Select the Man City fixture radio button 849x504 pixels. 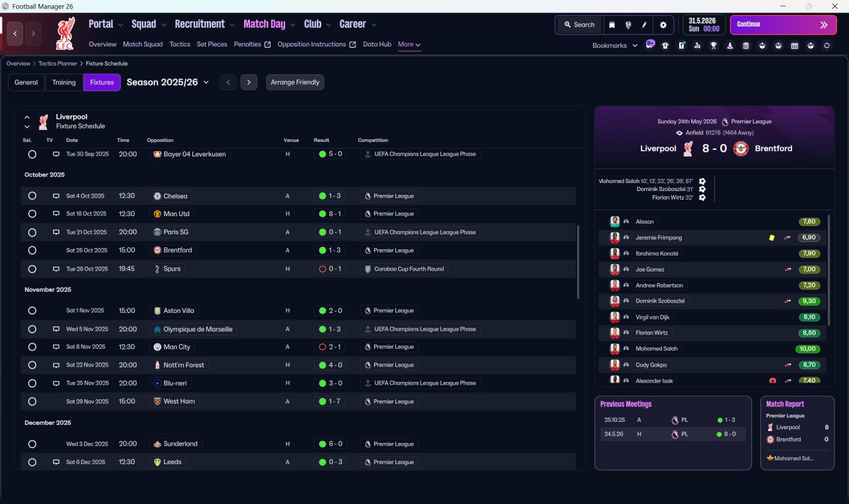pos(32,347)
